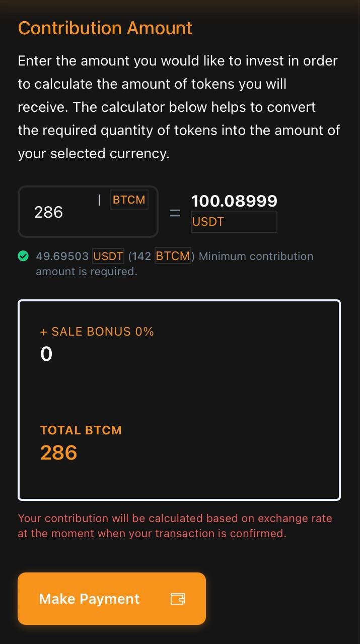Select the converted value 100.08999
360x644 pixels.
tap(234, 201)
